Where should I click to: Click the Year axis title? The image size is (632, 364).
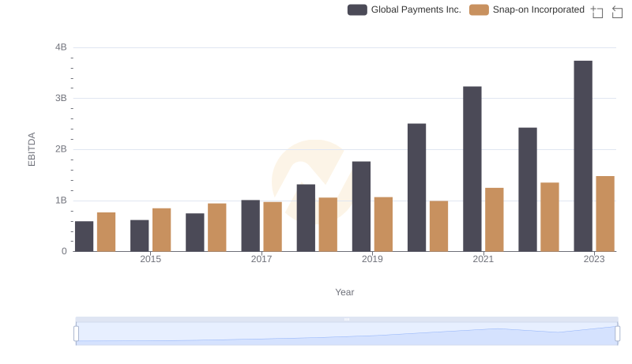click(x=344, y=292)
